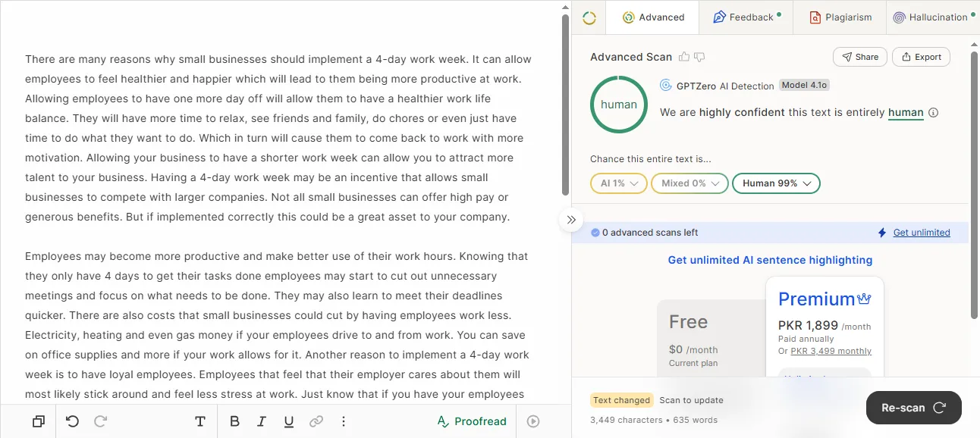Click the Premium crown icon
Screen dimensions: 980x438
(864, 299)
